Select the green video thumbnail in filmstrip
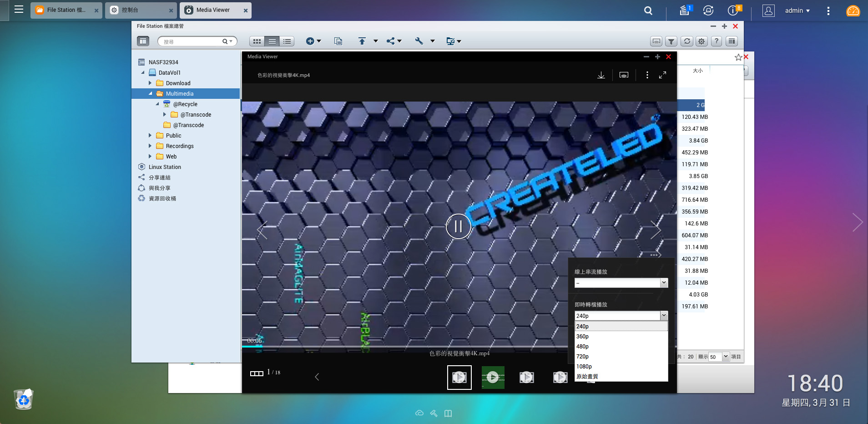868x424 pixels. click(493, 378)
